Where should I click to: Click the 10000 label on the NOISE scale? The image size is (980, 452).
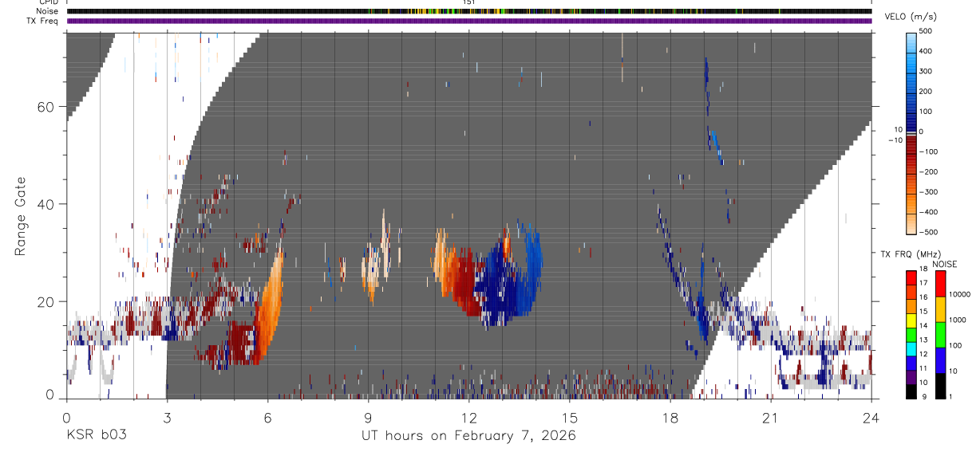[959, 295]
